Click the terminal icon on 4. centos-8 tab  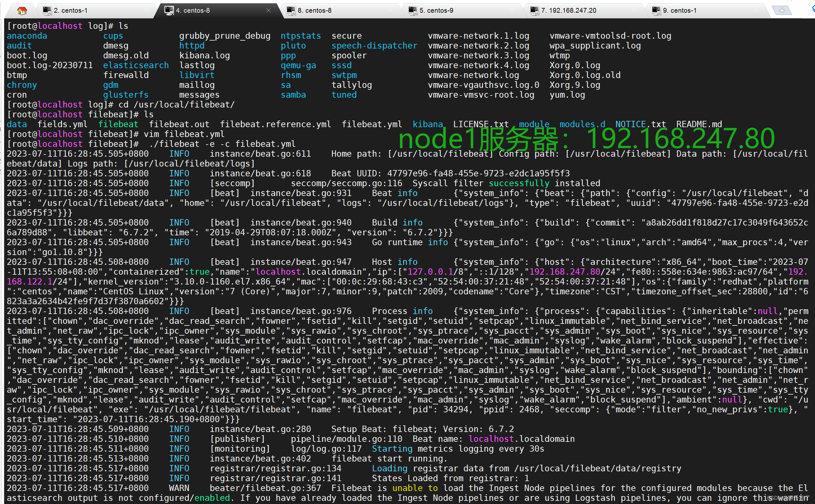click(169, 11)
